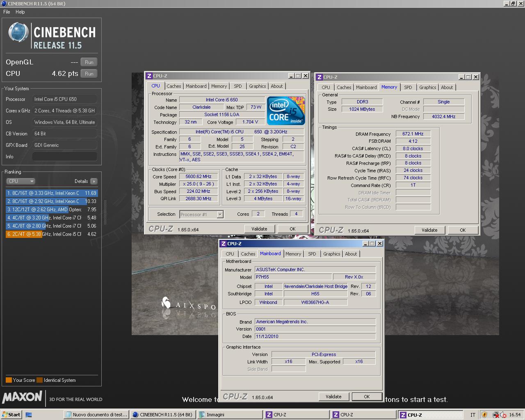Image resolution: width=525 pixels, height=420 pixels.
Task: Open the File menu in Cinebench
Action: pos(7,12)
